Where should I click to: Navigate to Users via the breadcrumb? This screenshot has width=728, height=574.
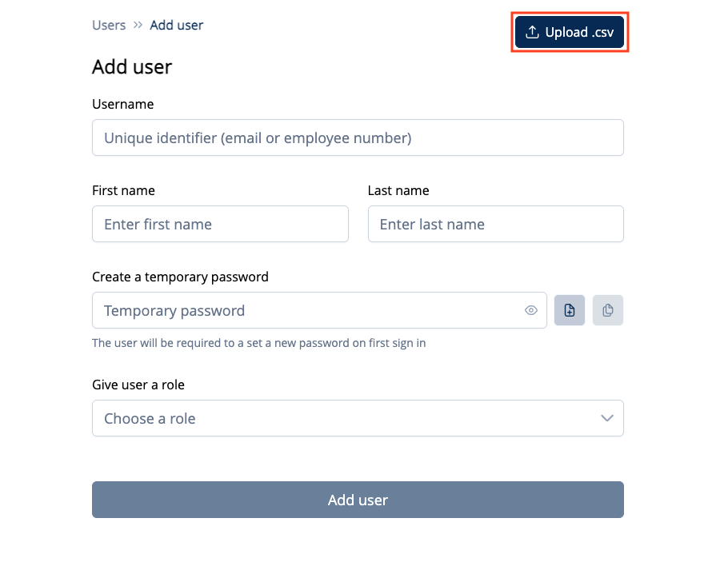point(109,25)
